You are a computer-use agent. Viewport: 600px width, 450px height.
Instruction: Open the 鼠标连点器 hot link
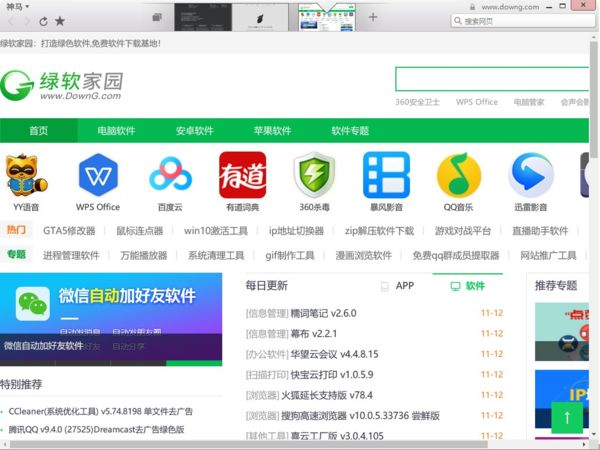point(140,231)
